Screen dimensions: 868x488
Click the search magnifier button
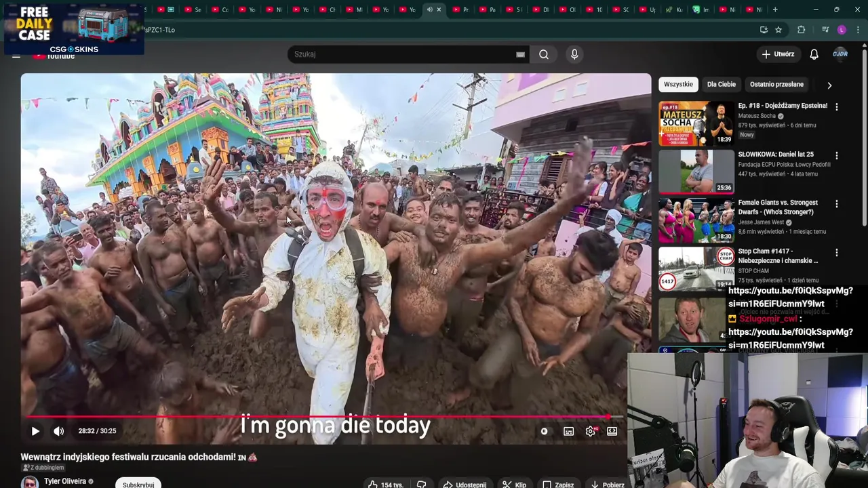(544, 54)
